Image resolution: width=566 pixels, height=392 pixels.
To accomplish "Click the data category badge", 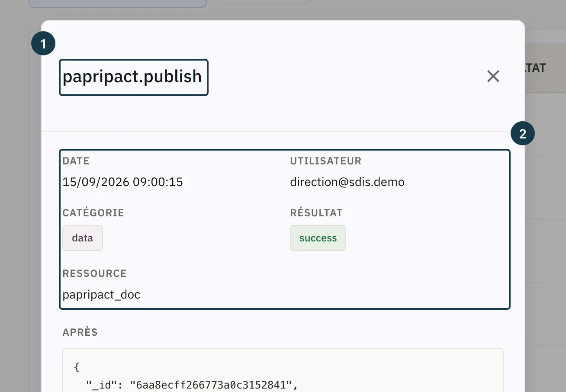I will click(83, 238).
